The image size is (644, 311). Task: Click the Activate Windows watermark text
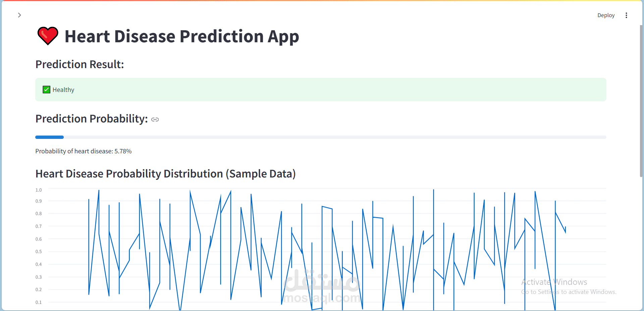click(554, 282)
